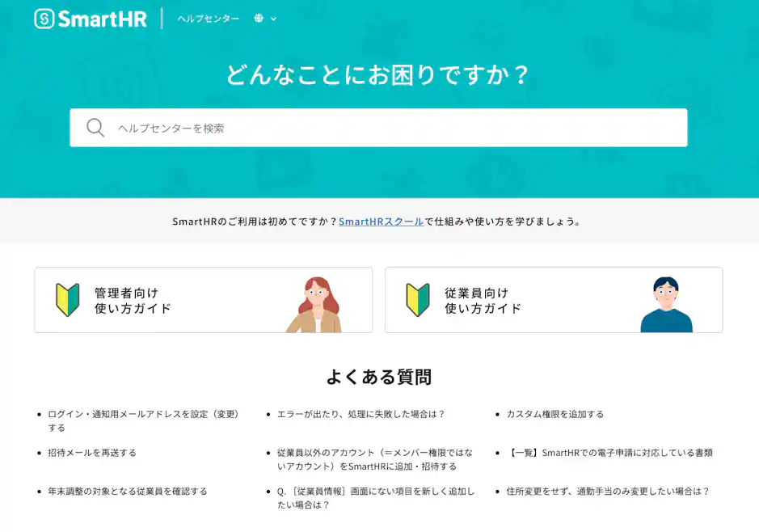This screenshot has height=532, width=759.
Task: Click the magnifying glass search icon
Action: click(95, 127)
